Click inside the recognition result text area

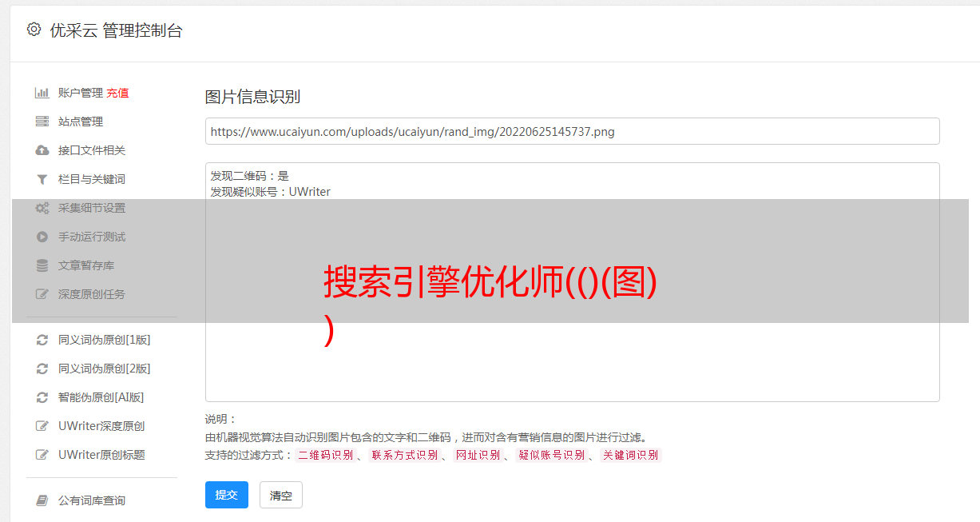click(572, 282)
